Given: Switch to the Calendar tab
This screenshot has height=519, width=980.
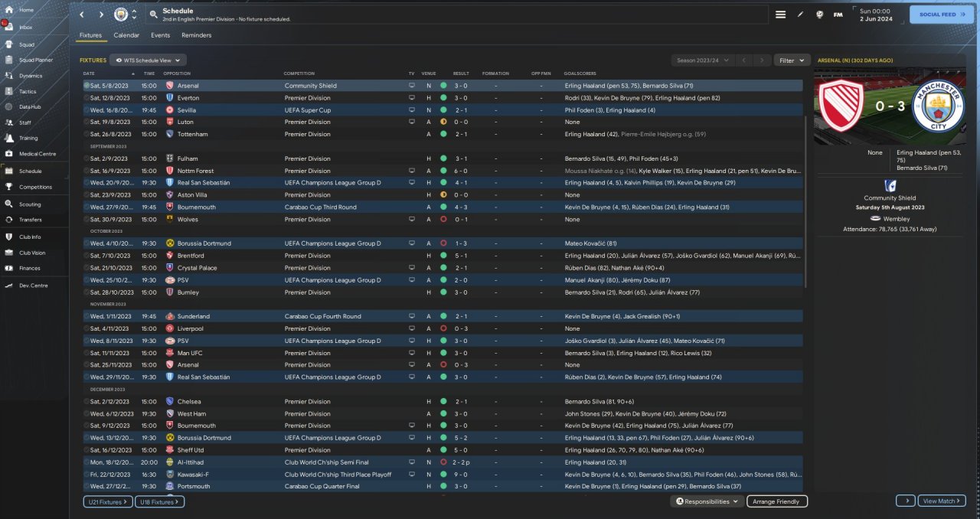Looking at the screenshot, I should [126, 35].
